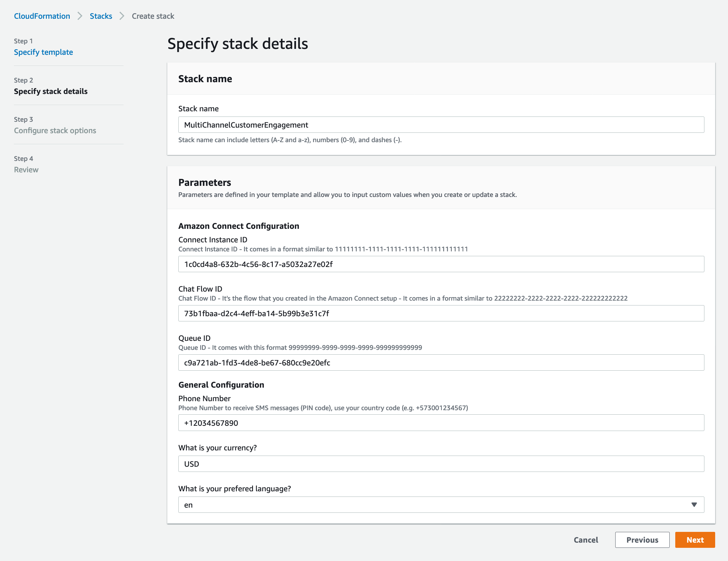Click the 'What is your prefered language?' label

click(235, 489)
